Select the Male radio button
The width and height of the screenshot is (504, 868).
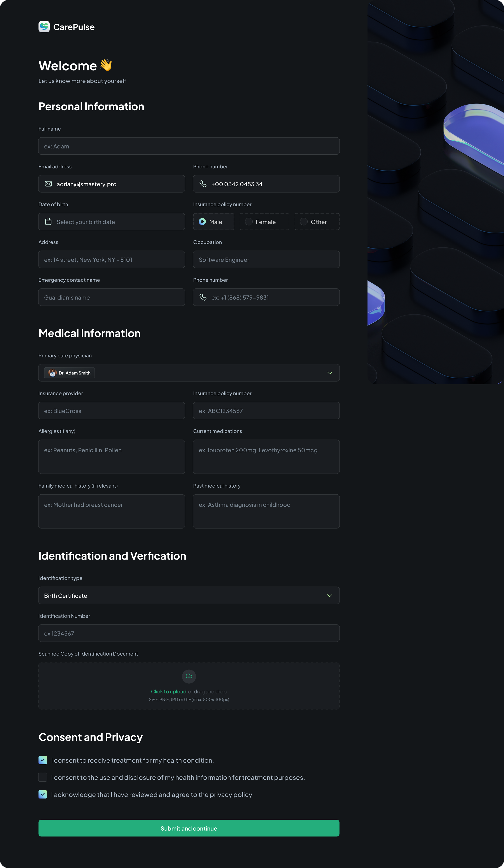tap(203, 222)
